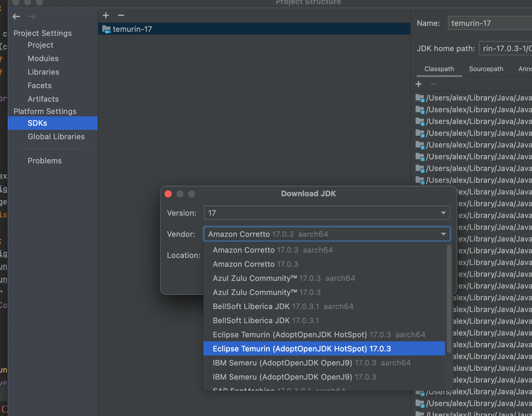Go back with the left arrow icon
The width and height of the screenshot is (532, 416).
(x=16, y=16)
